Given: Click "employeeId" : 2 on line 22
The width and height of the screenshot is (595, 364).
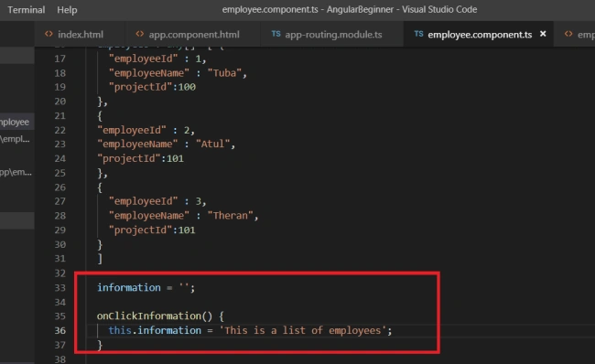Looking at the screenshot, I should (x=144, y=130).
